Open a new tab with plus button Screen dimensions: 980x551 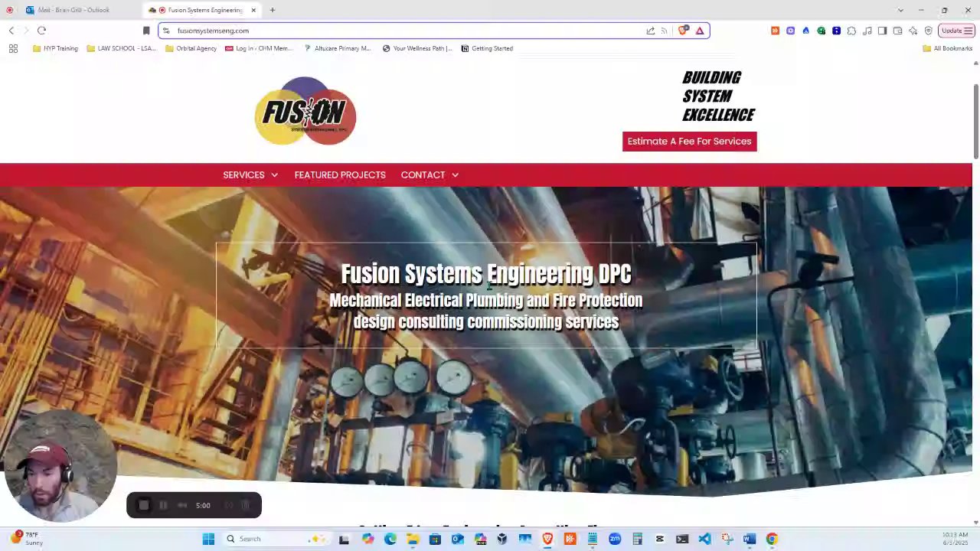point(272,10)
